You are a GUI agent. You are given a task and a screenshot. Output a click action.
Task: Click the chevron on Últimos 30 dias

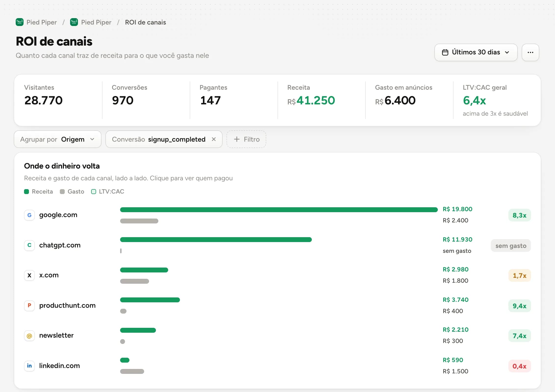(507, 52)
